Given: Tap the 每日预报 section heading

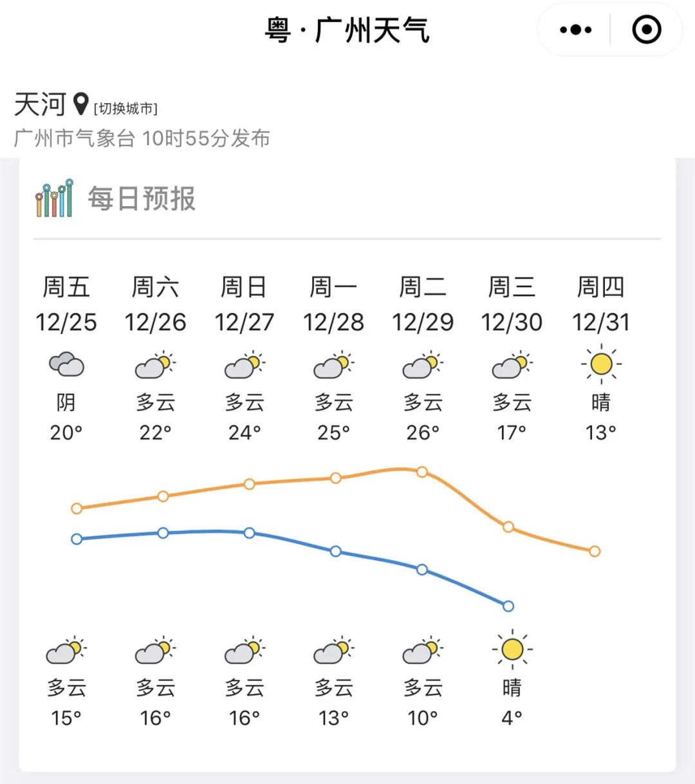Looking at the screenshot, I should 142,198.
